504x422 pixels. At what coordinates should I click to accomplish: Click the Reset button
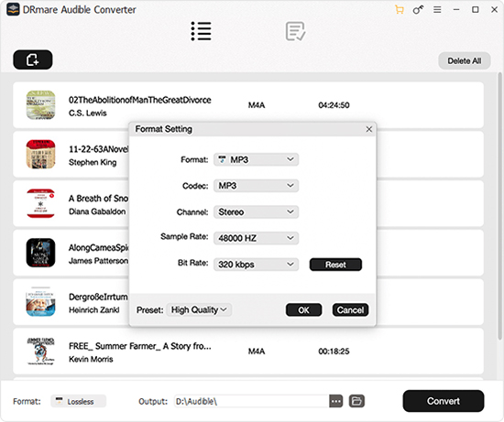tap(335, 265)
